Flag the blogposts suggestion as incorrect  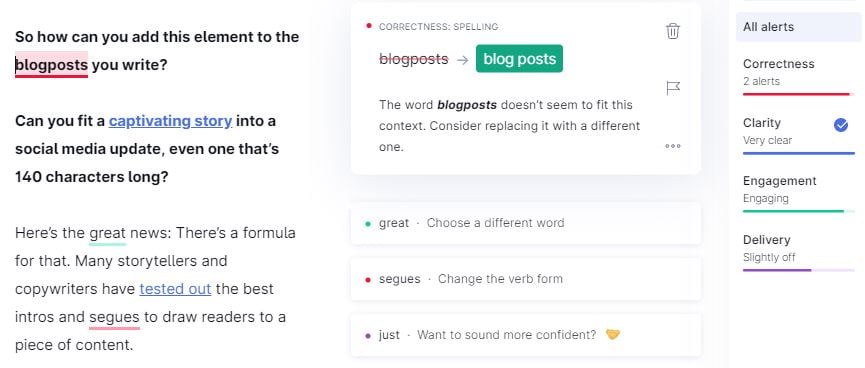673,88
